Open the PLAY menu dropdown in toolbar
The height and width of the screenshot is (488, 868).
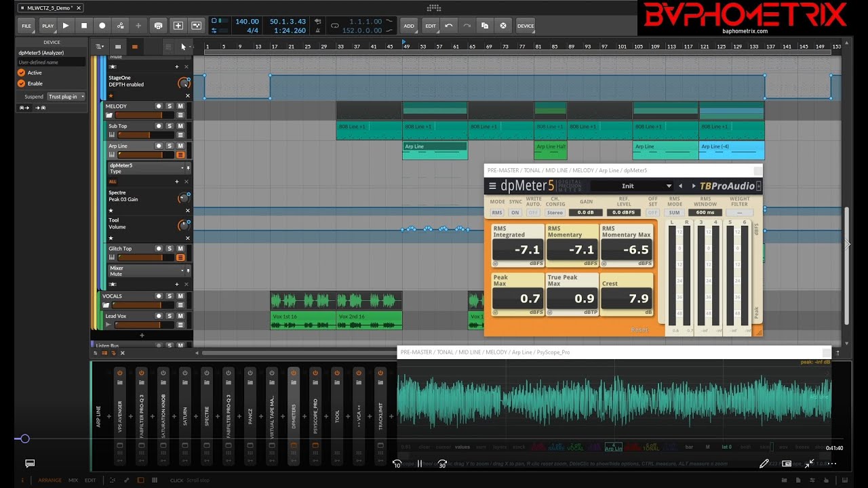point(47,26)
